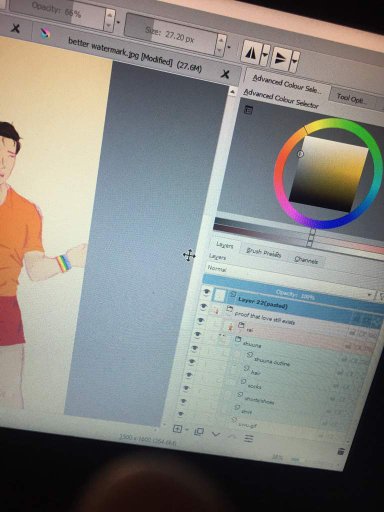Expand the brush Size slider dropdown arrow
384x512 pixels.
[x=229, y=47]
